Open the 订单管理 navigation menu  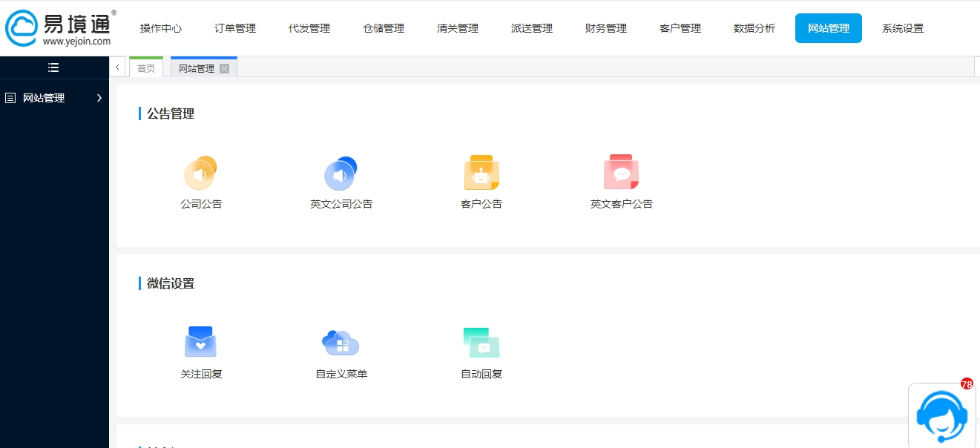[234, 28]
